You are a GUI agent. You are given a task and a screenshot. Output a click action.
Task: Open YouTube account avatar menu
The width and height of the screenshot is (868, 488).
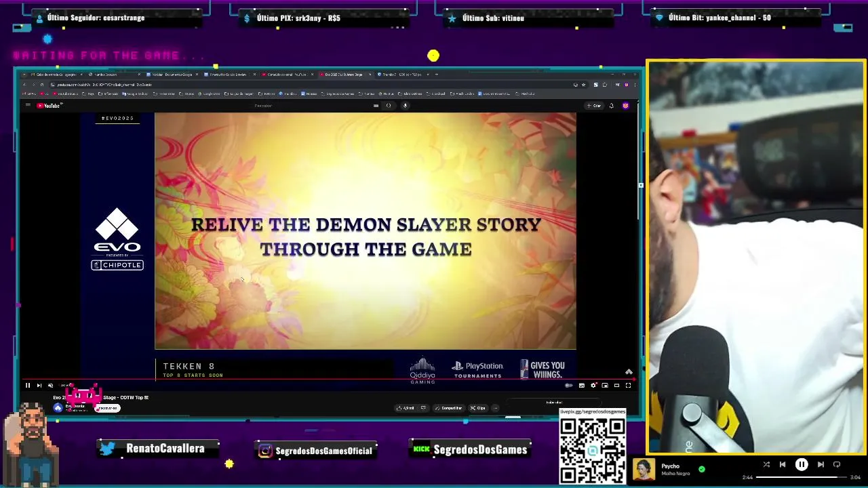click(625, 106)
